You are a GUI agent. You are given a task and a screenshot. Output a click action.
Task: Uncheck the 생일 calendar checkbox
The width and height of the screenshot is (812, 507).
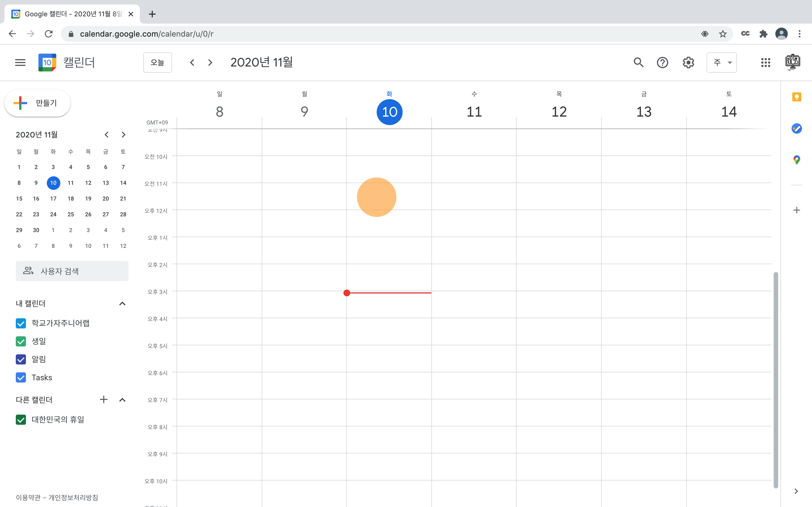coord(21,341)
